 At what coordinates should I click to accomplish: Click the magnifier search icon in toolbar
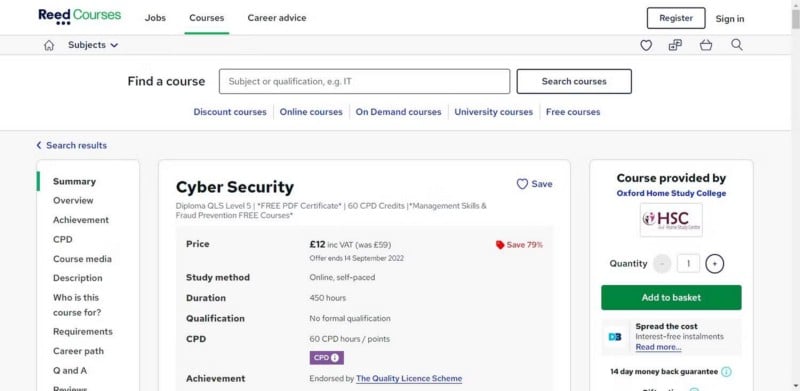click(x=737, y=45)
